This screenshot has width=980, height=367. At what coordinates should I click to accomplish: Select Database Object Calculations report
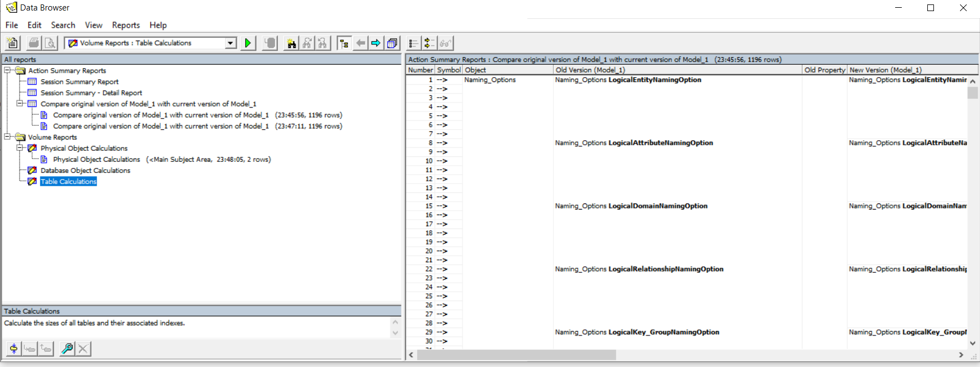[x=85, y=170]
